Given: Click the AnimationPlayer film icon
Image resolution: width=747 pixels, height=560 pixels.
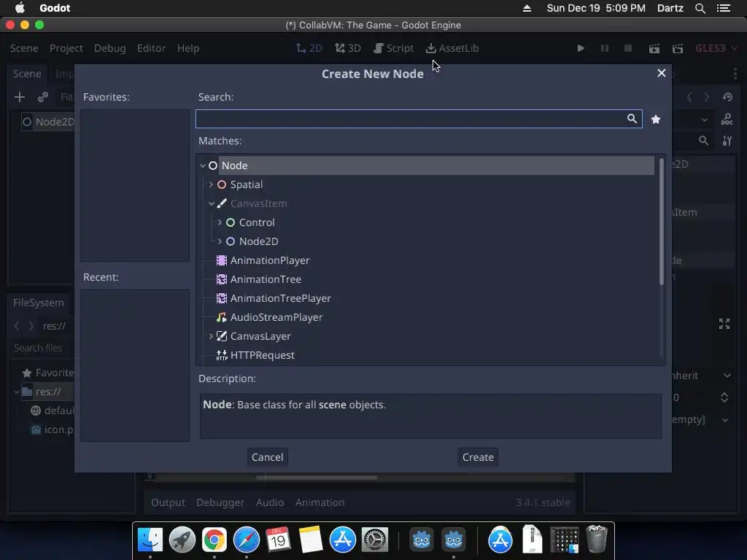Looking at the screenshot, I should [222, 260].
